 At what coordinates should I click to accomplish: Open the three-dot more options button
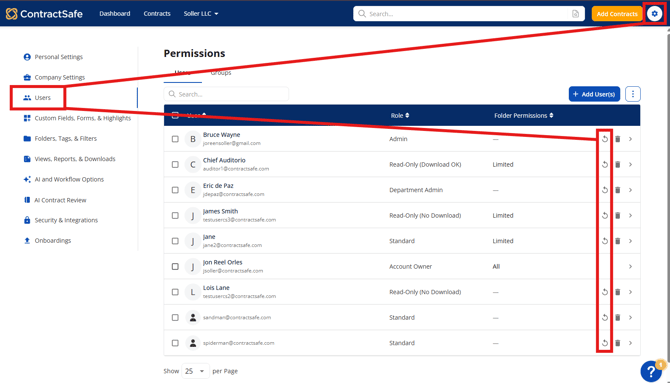pyautogui.click(x=633, y=94)
